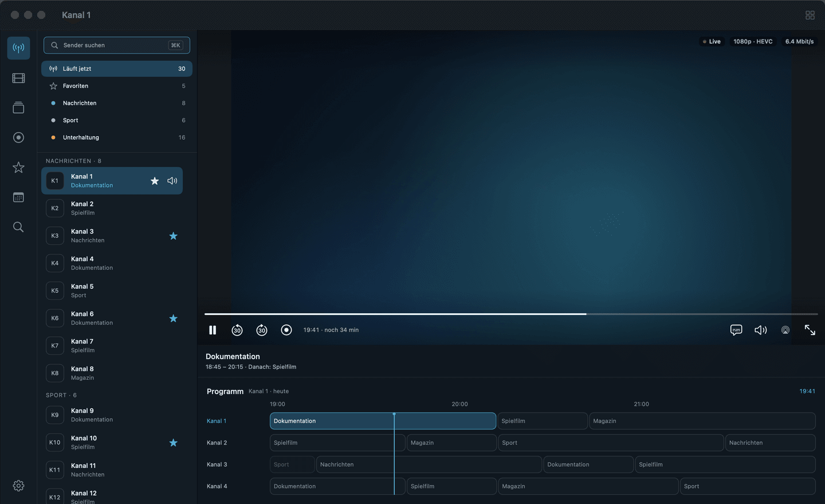
Task: Click the player volume speaker icon
Action: pyautogui.click(x=761, y=330)
